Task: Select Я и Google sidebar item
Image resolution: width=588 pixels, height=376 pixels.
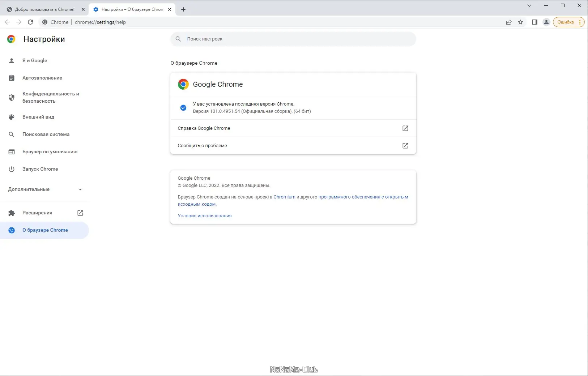Action: [35, 61]
